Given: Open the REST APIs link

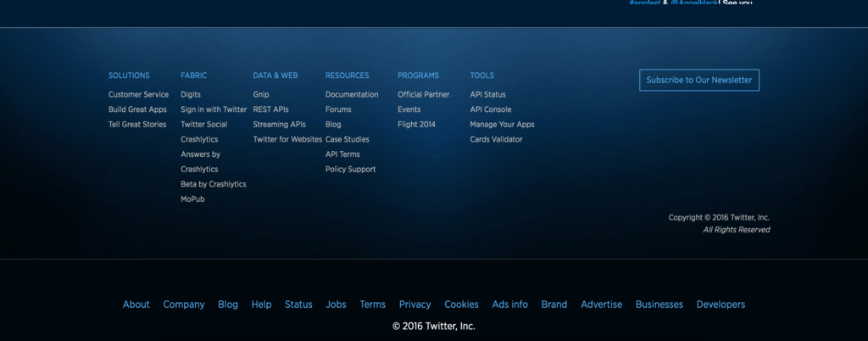Looking at the screenshot, I should point(270,109).
